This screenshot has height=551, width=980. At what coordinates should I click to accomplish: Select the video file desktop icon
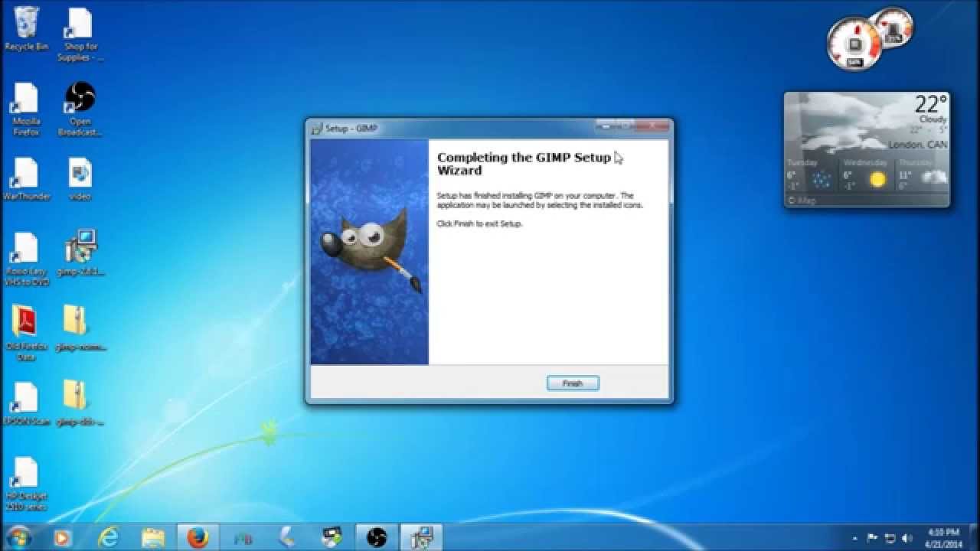point(80,179)
